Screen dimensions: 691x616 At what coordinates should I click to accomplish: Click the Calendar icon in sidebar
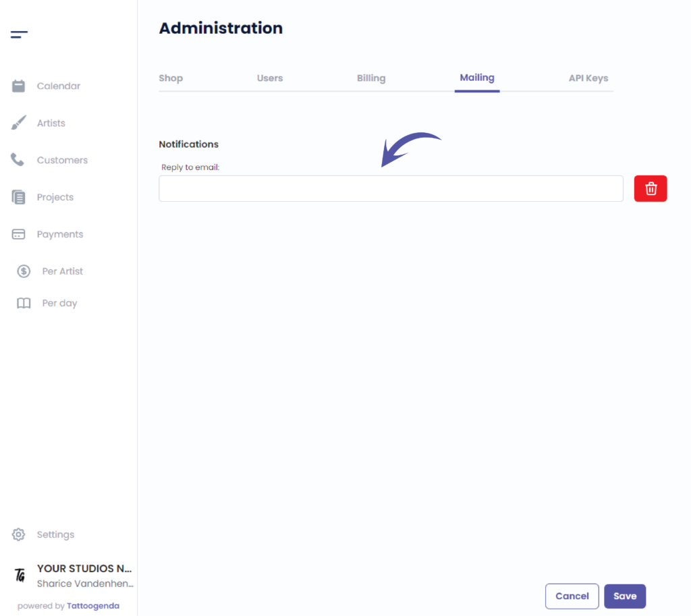(18, 86)
